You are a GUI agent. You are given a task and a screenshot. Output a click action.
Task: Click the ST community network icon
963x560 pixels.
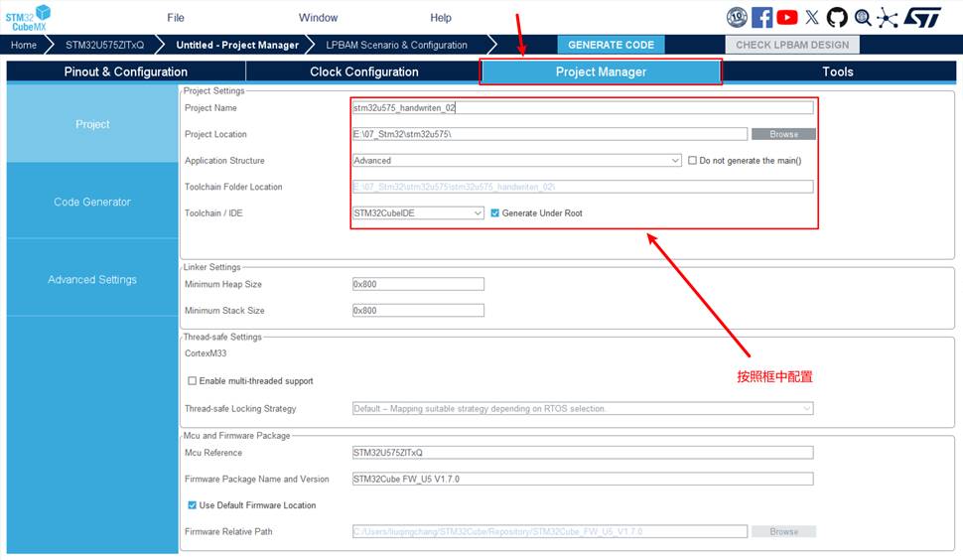tap(887, 17)
